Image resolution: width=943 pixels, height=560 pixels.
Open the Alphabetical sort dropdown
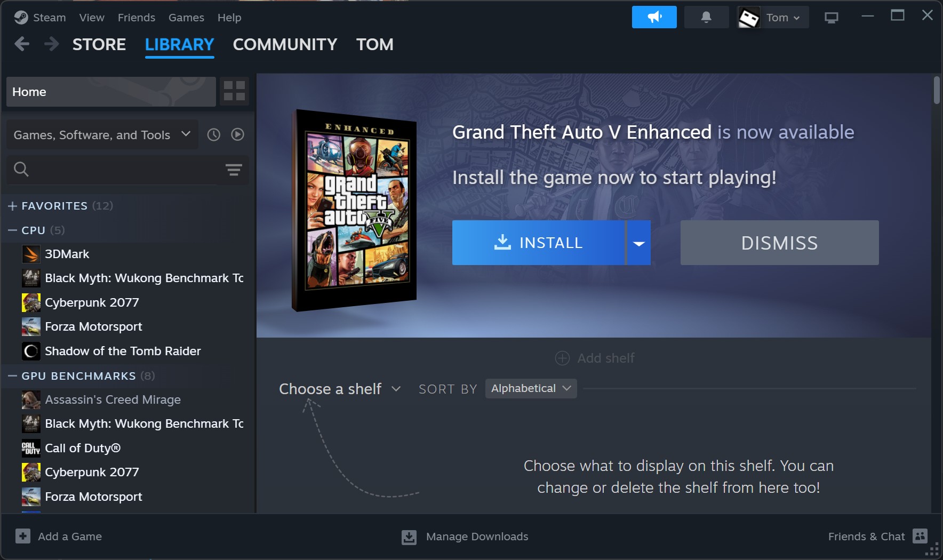(531, 388)
